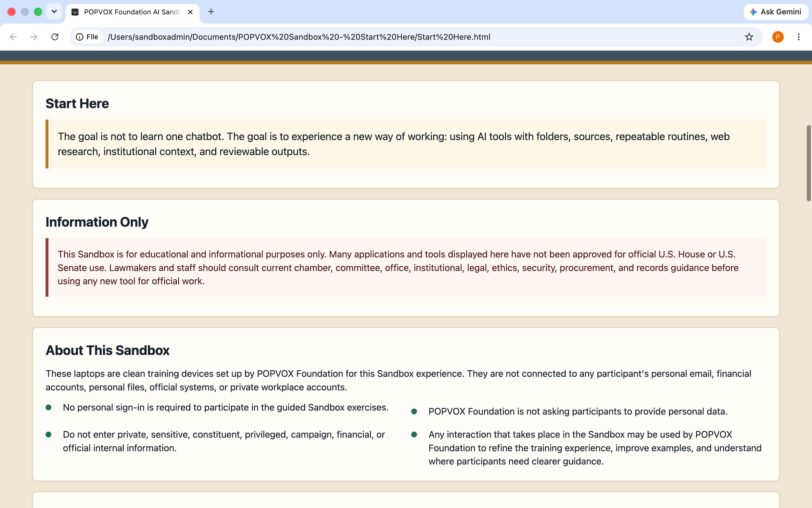Click the browser back arrow

[13, 37]
